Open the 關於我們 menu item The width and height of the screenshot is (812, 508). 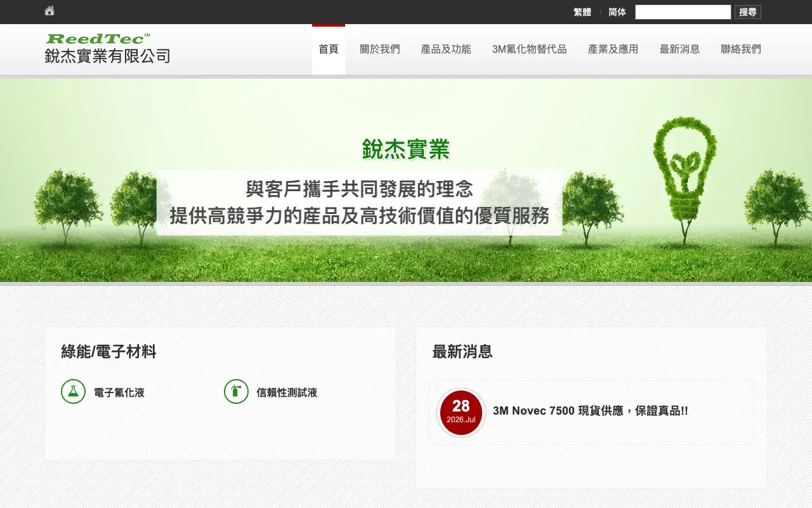pos(380,50)
